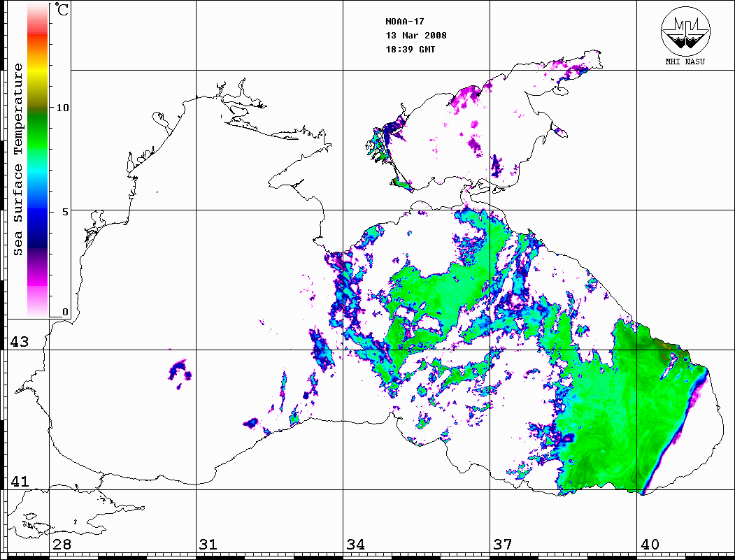
Task: Click the MHI NASU logo emblem
Action: point(685,31)
